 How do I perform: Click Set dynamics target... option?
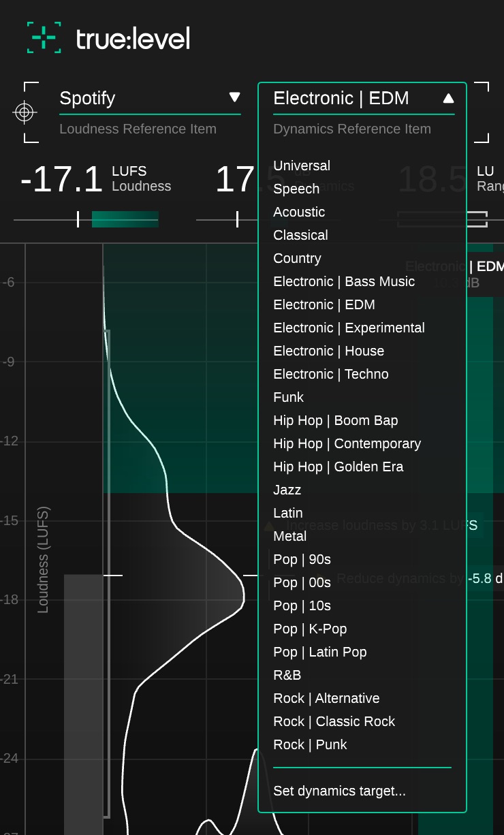point(339,791)
